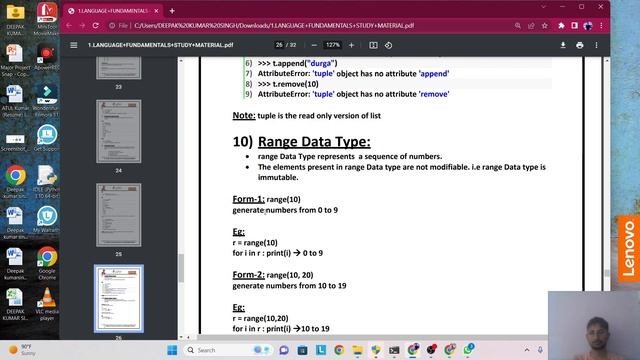Click the Form-2: label
This screenshot has width=640, height=360.
pos(249,275)
